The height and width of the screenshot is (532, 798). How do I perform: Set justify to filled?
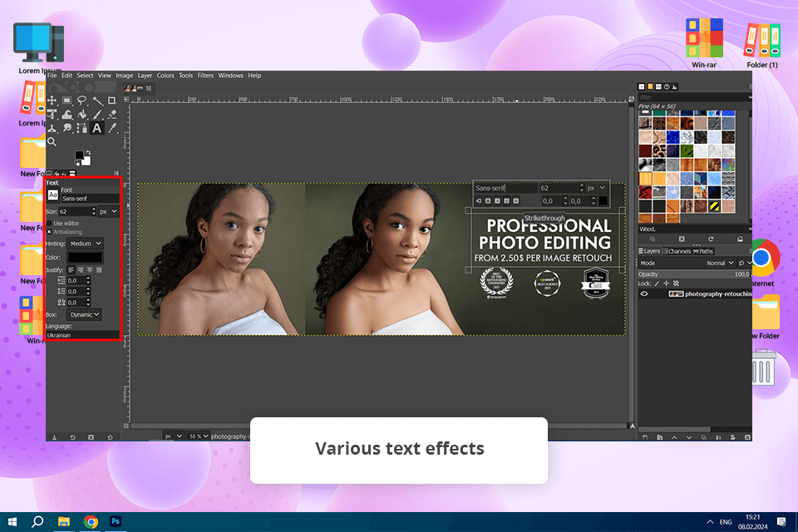coord(99,270)
